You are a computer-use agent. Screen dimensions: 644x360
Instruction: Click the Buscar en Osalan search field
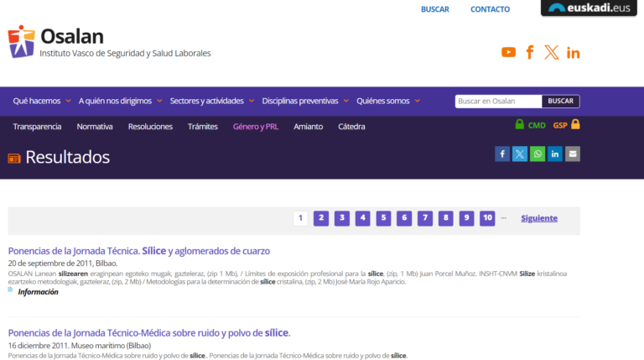click(498, 101)
